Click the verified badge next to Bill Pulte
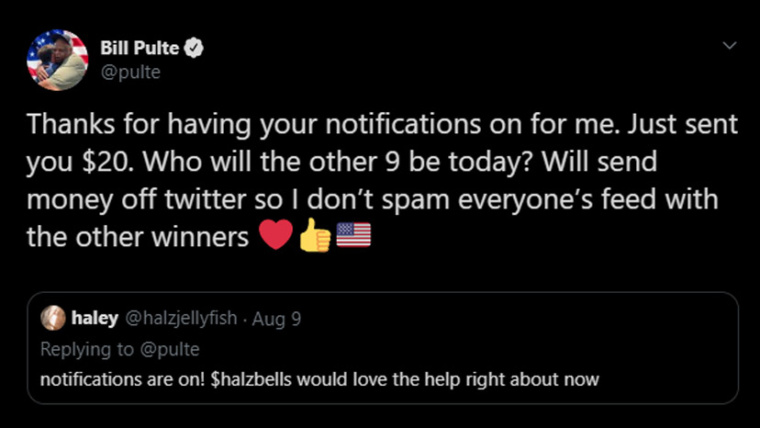The width and height of the screenshot is (760, 428). 197,49
